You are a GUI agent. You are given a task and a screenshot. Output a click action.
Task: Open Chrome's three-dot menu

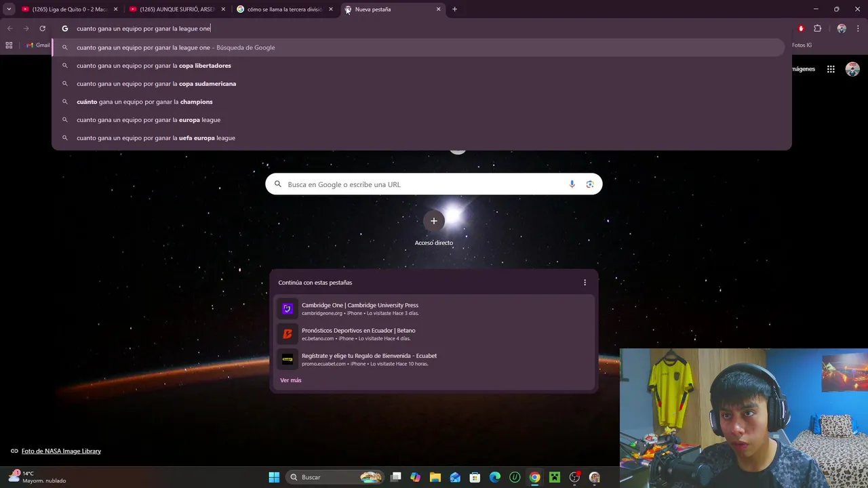tap(858, 28)
